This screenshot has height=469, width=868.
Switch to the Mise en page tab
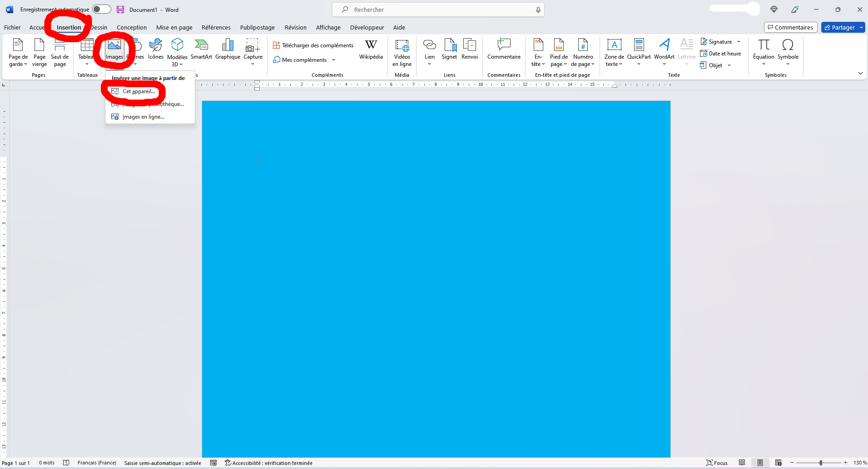(x=174, y=28)
